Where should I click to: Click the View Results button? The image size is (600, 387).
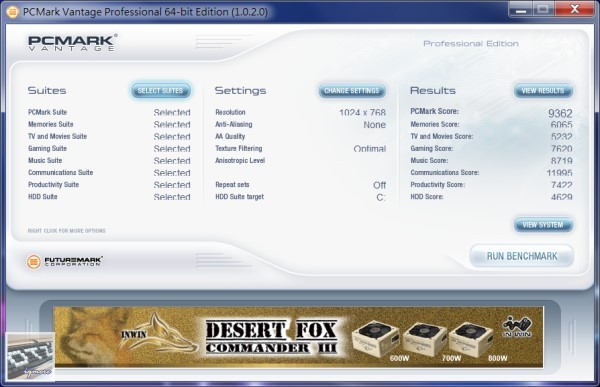tap(543, 91)
